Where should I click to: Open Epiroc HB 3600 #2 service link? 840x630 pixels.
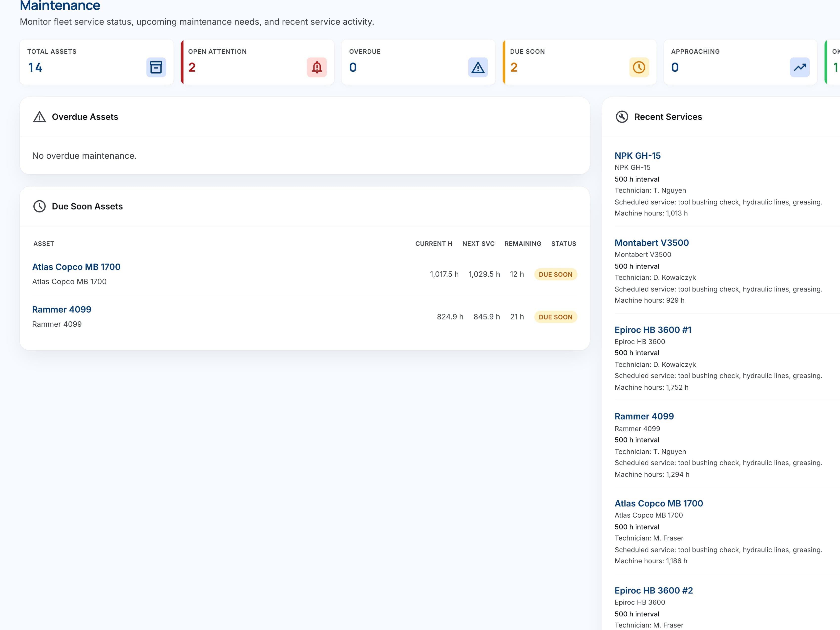click(x=653, y=590)
